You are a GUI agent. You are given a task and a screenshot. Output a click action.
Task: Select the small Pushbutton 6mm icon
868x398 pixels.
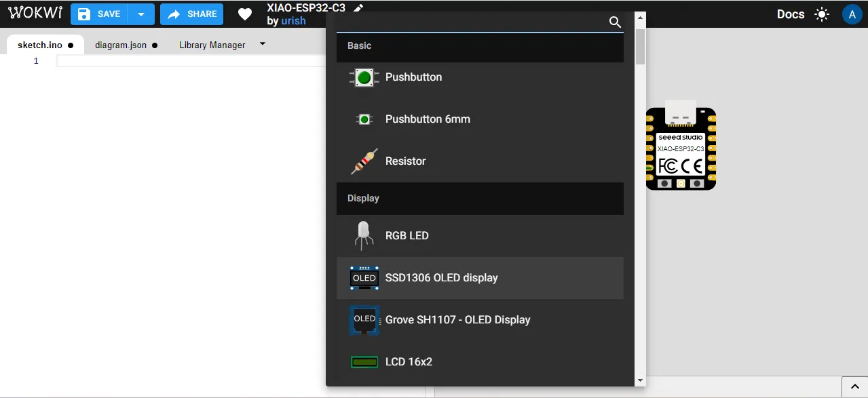tap(364, 119)
